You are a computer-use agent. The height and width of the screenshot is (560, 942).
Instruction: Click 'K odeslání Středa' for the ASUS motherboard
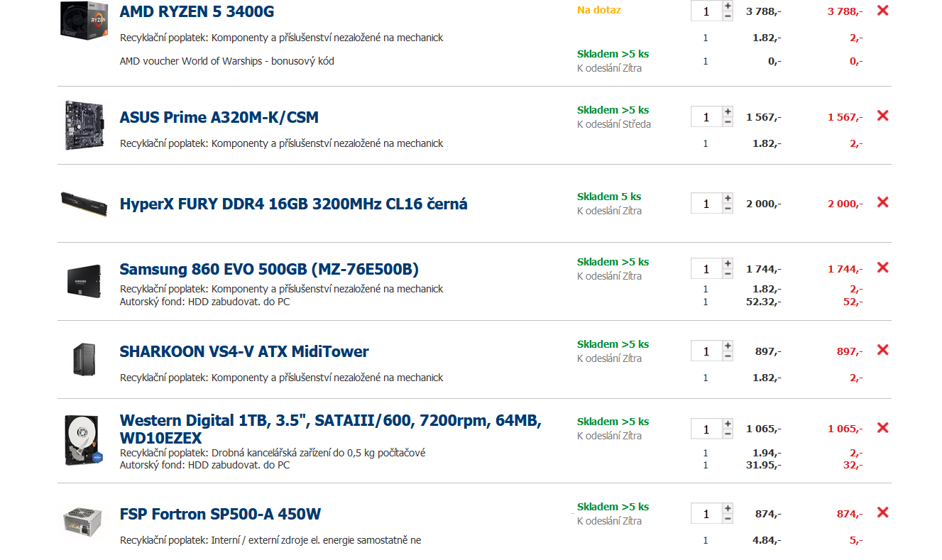(x=614, y=124)
